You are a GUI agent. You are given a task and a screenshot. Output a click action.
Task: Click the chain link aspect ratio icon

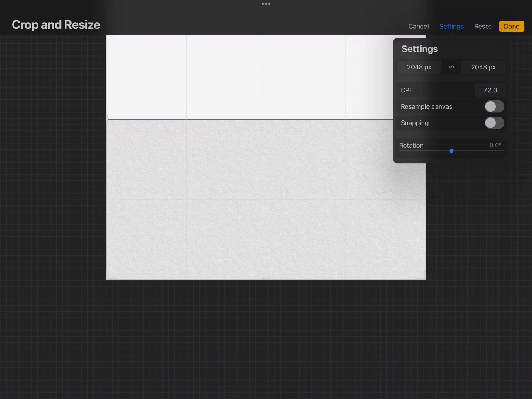point(451,67)
